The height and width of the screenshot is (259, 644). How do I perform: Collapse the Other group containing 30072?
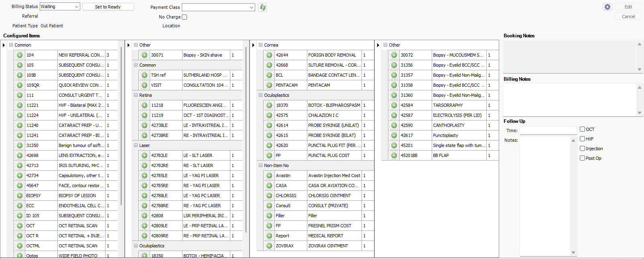click(385, 45)
